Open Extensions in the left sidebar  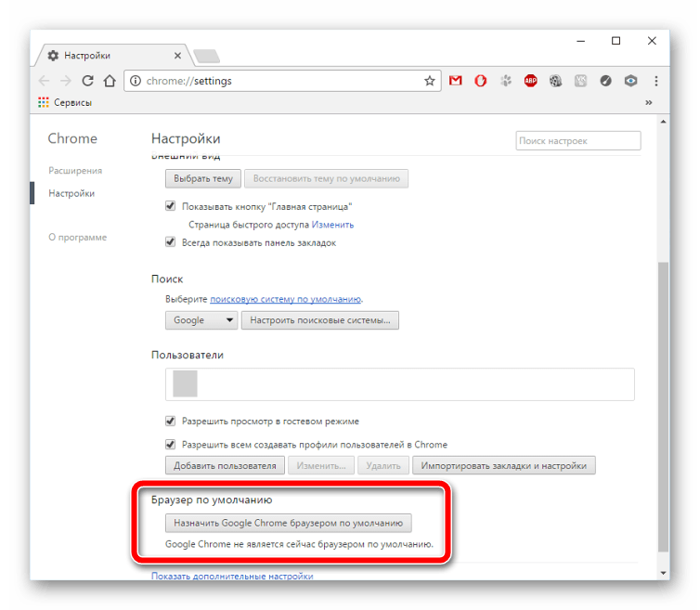[x=75, y=171]
